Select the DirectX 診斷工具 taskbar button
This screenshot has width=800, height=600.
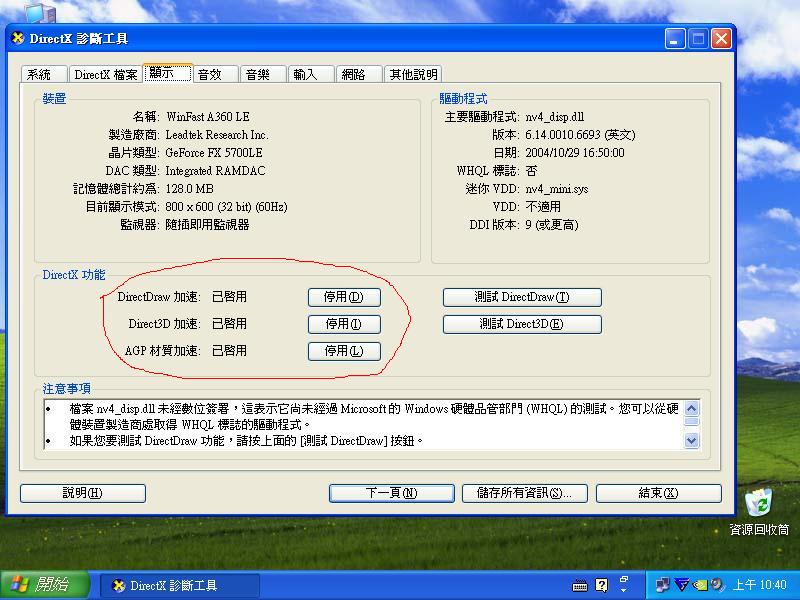[180, 585]
